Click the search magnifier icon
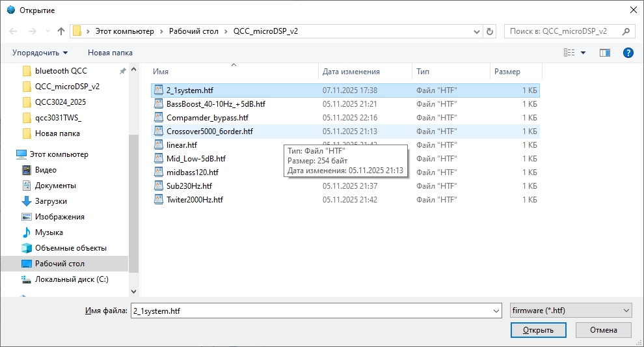644x347 pixels. pos(626,31)
